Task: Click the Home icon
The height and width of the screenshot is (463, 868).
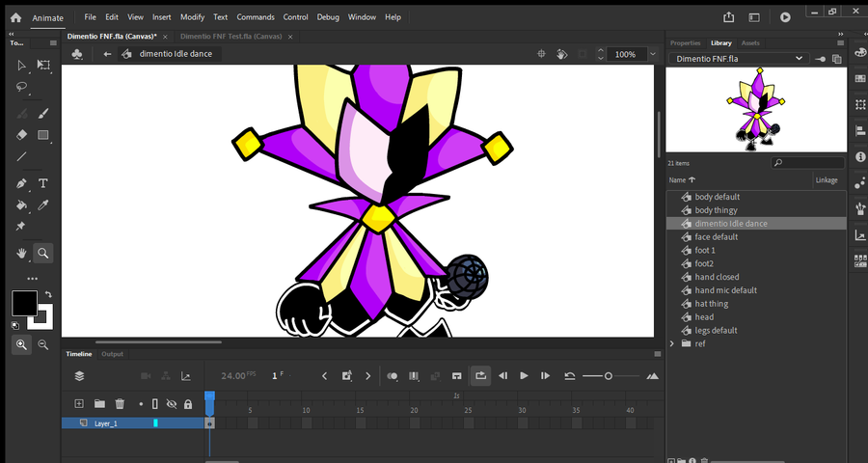Action: point(15,17)
